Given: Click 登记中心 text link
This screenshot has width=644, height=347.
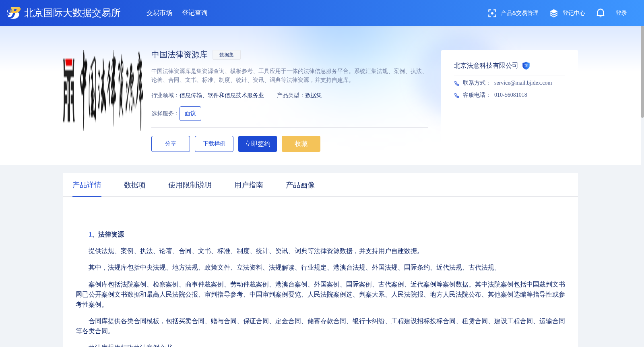Looking at the screenshot, I should [574, 13].
